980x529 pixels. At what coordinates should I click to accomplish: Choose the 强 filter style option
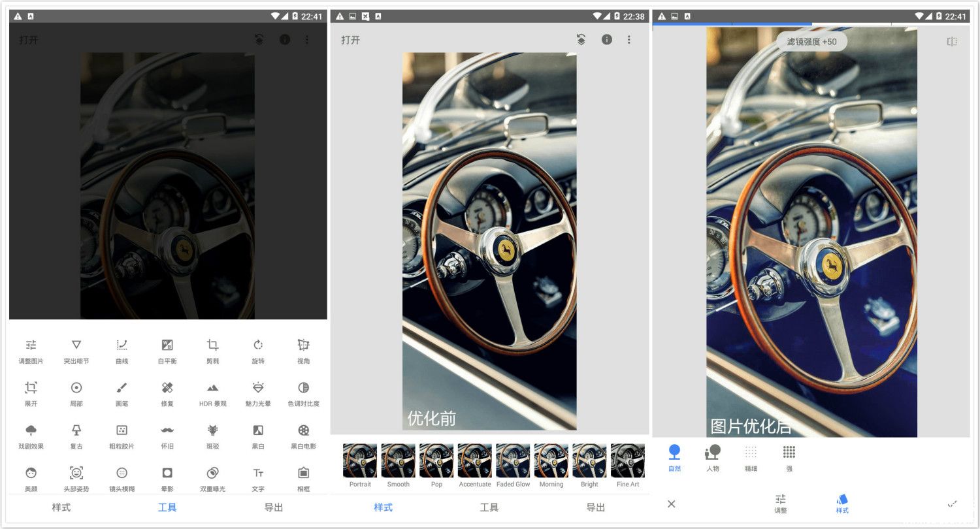[789, 457]
